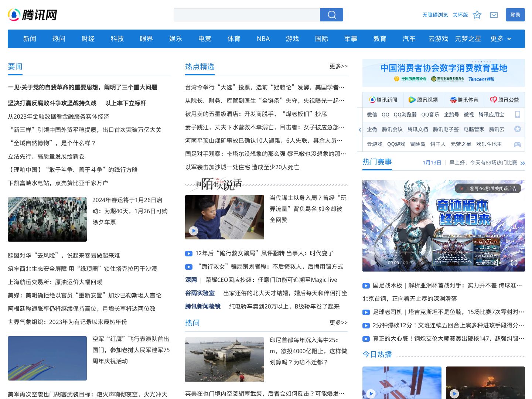Open headline 以军袭击加沙城一处住宅
Viewport: 532px width, 399px height.
click(x=242, y=167)
